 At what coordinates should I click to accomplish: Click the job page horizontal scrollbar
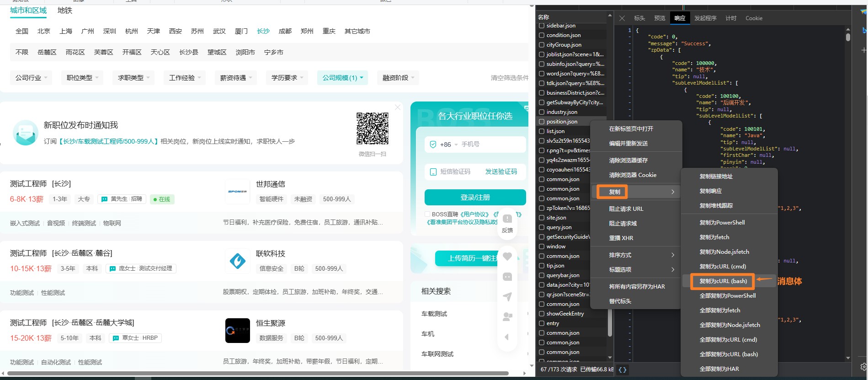[258, 373]
